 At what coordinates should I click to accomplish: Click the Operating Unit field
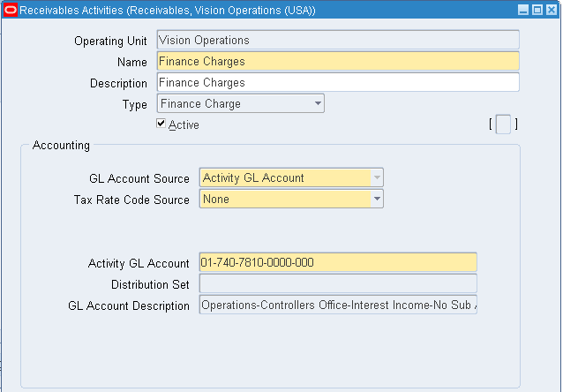point(337,41)
